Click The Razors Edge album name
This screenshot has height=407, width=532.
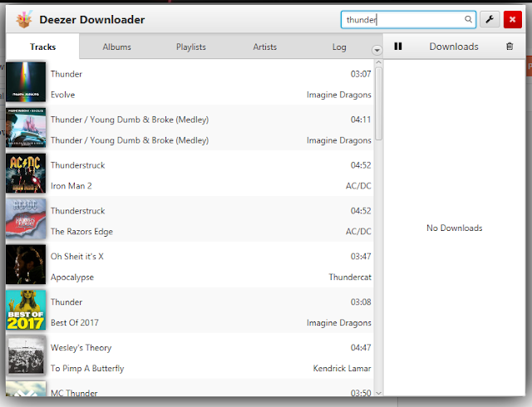[81, 232]
